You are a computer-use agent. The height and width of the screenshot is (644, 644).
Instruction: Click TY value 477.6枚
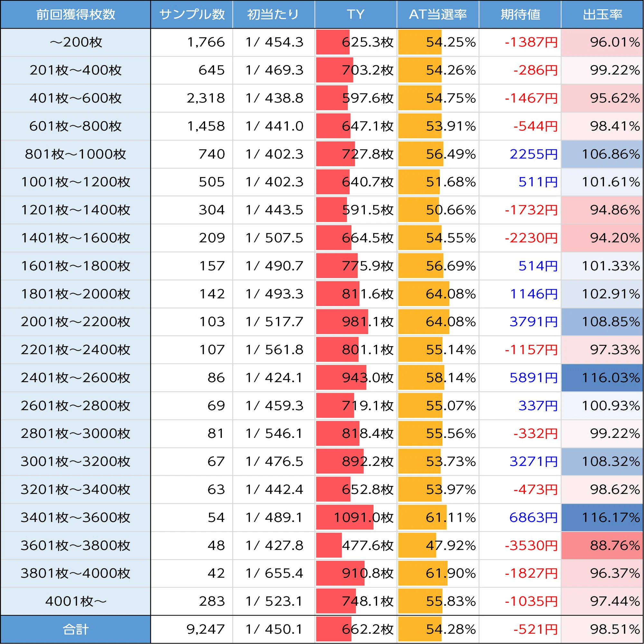point(368,545)
